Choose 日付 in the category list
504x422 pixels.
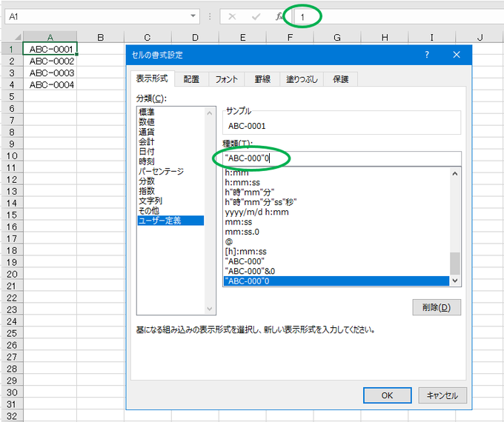point(170,151)
